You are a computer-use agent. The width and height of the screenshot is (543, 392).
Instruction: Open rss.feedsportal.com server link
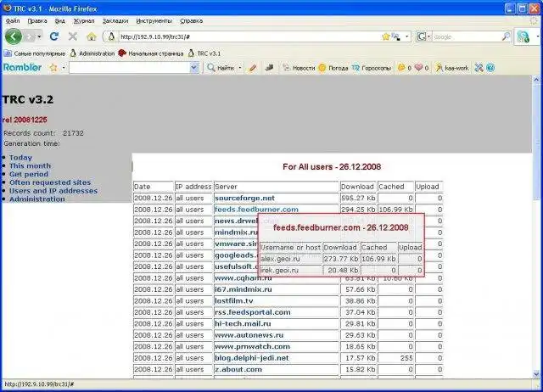click(253, 312)
